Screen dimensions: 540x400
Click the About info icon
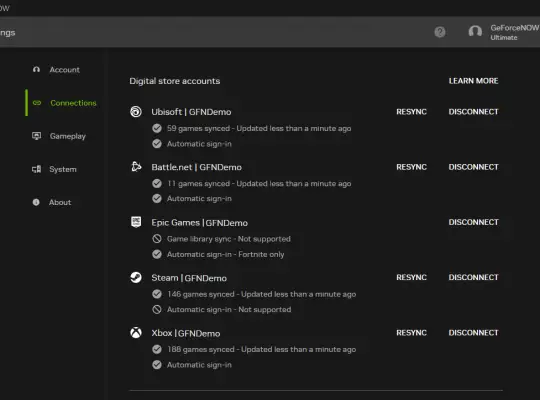click(x=36, y=202)
